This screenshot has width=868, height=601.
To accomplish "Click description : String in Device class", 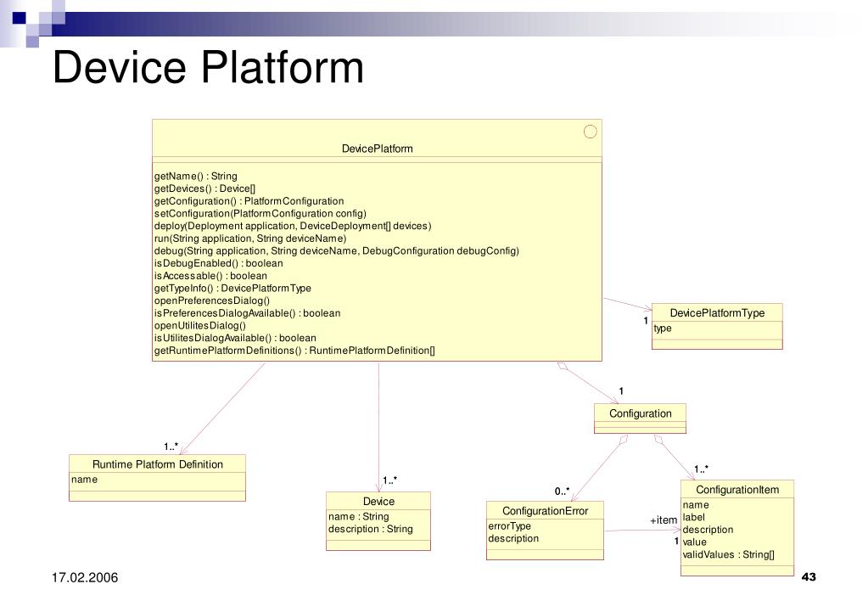I will tap(370, 529).
